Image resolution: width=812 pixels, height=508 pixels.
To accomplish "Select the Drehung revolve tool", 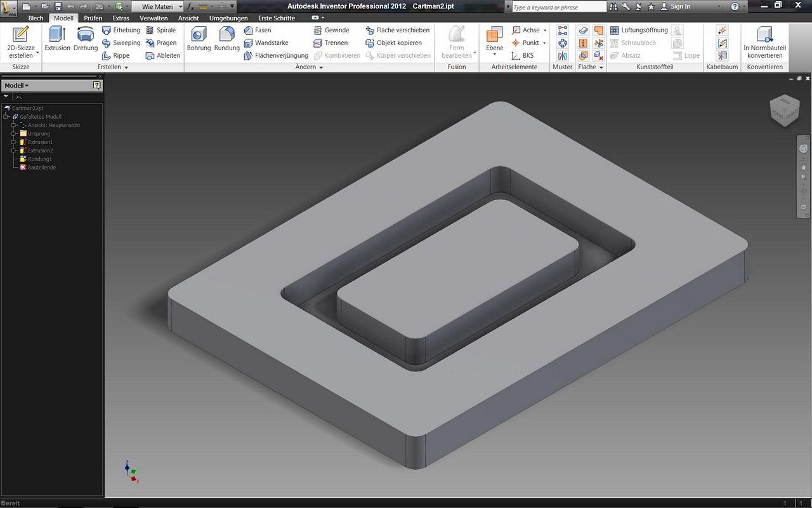I will click(x=86, y=39).
